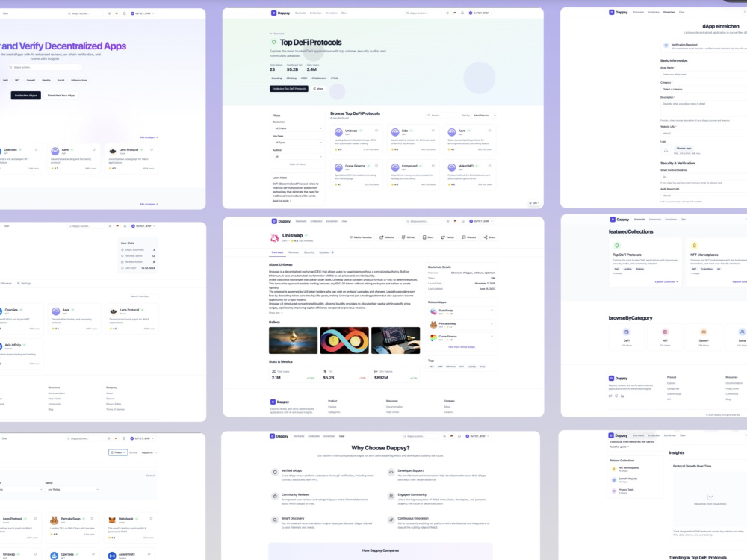Image resolution: width=747 pixels, height=560 pixels.
Task: Favorite Curve Finance card in Browse Top DeFi Protocols
Action: pos(376,166)
